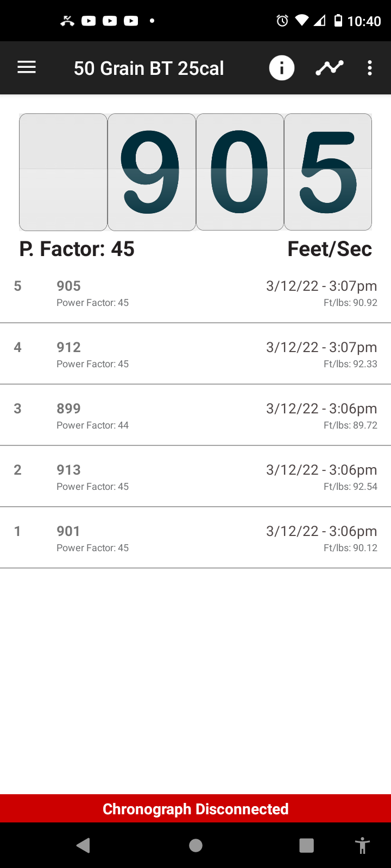Open the three-dot overflow menu
Image resolution: width=391 pixels, height=868 pixels.
point(370,68)
